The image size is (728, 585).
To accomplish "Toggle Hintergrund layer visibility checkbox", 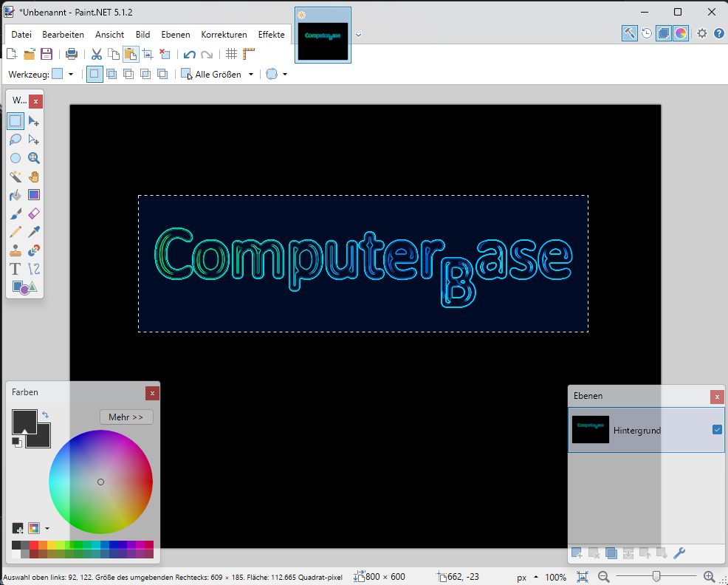I will point(717,430).
